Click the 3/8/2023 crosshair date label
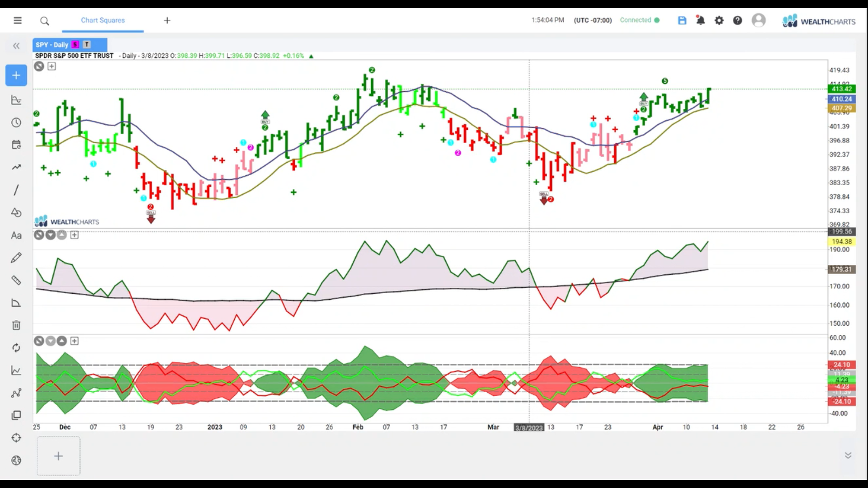The image size is (868, 488). 529,427
